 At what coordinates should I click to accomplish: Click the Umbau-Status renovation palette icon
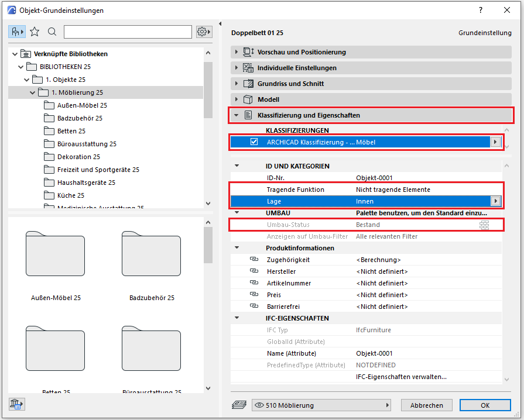point(484,225)
